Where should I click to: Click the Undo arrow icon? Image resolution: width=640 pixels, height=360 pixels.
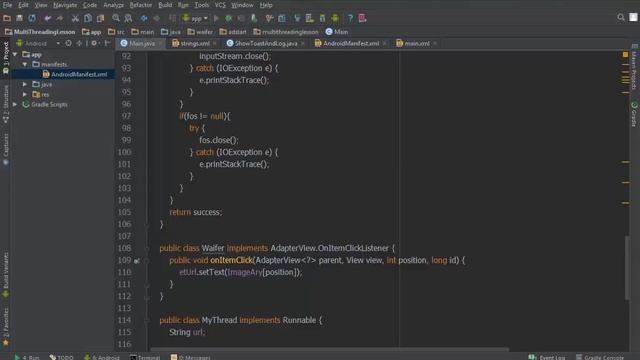(48, 18)
